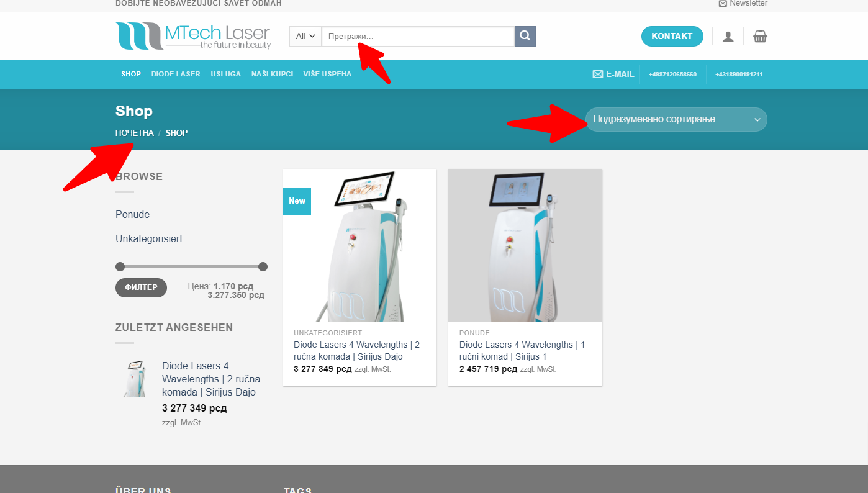Click the New badge on the first product
Screen dimensions: 868x493
(x=297, y=201)
